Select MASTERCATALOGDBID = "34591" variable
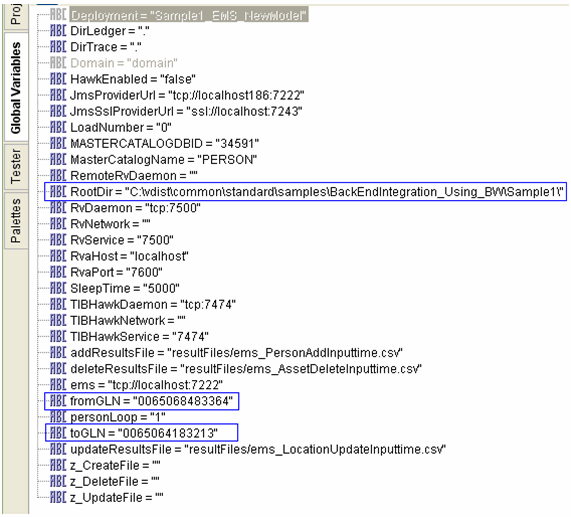This screenshot has width=571, height=517. (x=165, y=143)
